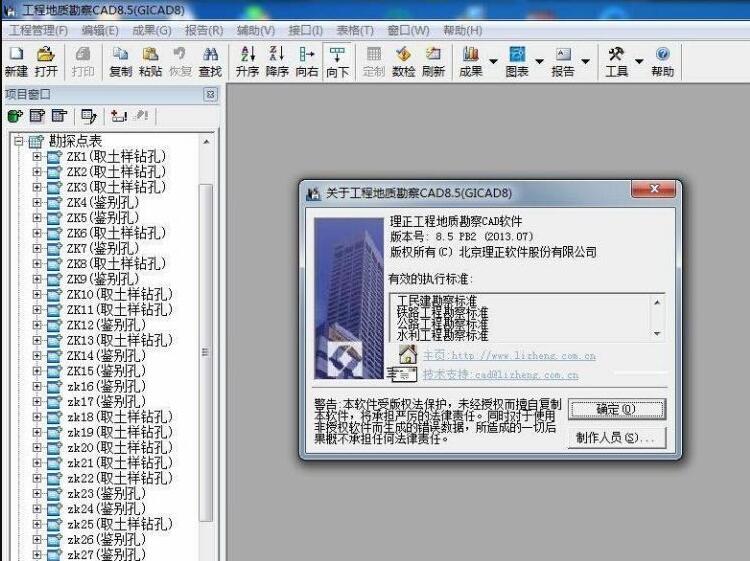Click the add-node icon in project panel toolbar
This screenshot has height=561, width=750.
[x=118, y=116]
